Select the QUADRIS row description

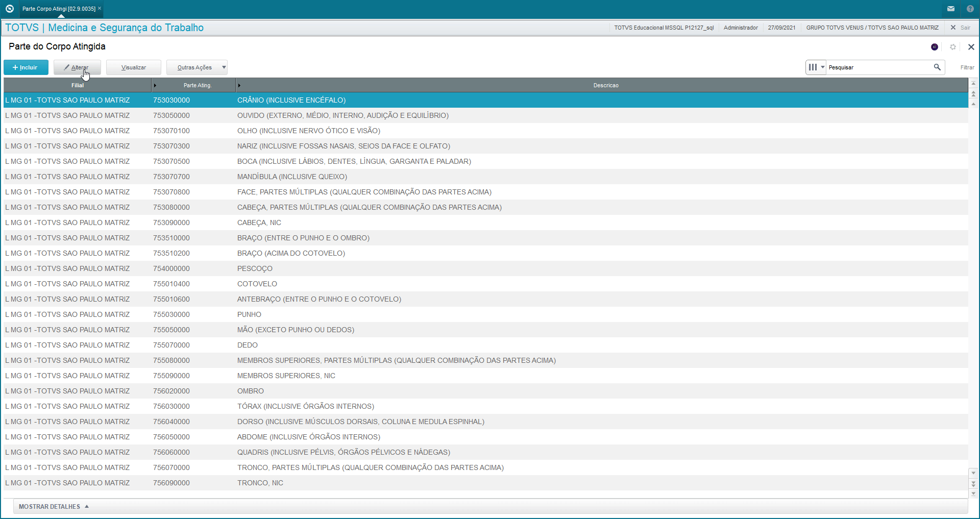(344, 452)
